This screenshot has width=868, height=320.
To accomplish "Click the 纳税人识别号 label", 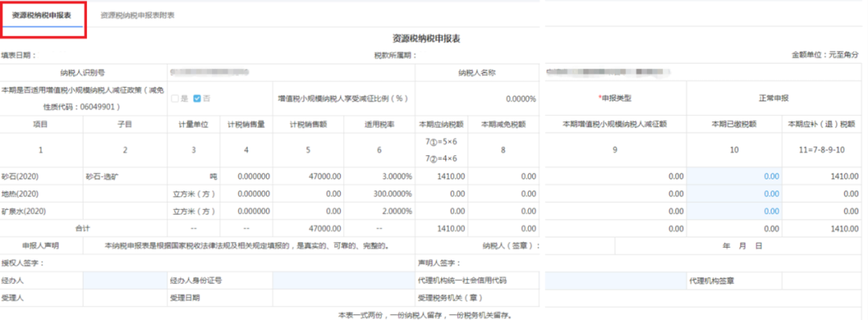I will coord(84,72).
